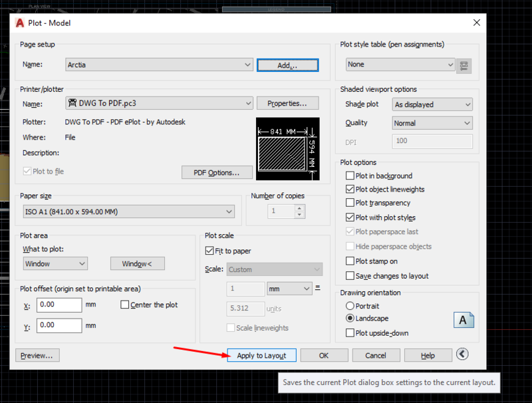This screenshot has width=532, height=403.
Task: Click the X plot offset input field
Action: point(59,305)
